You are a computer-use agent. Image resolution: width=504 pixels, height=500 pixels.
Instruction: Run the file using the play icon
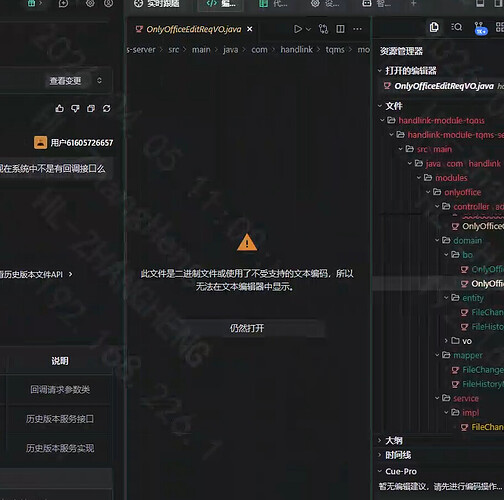pos(298,29)
